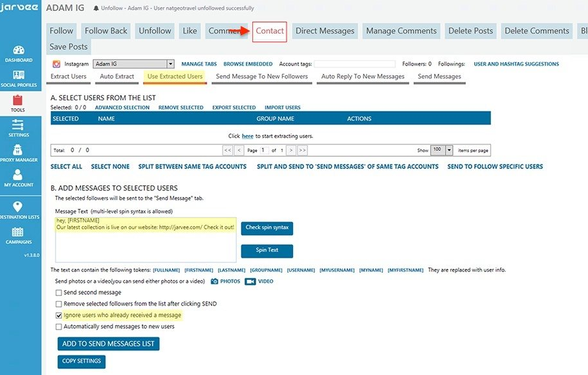Select the Extract Users sub-tab
The image size is (588, 375).
pos(69,76)
